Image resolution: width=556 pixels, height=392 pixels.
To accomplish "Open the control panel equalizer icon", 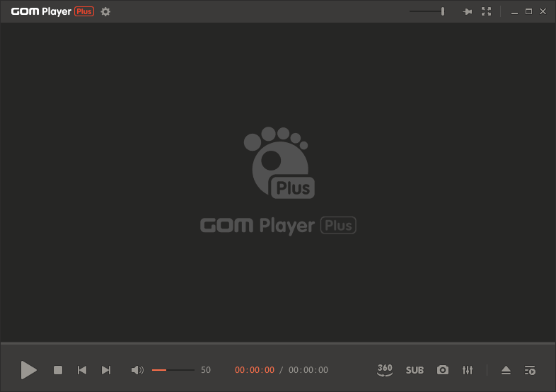I will [x=468, y=370].
